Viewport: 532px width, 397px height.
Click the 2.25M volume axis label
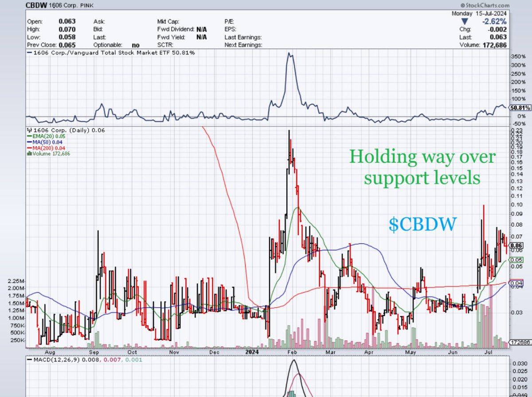17,281
